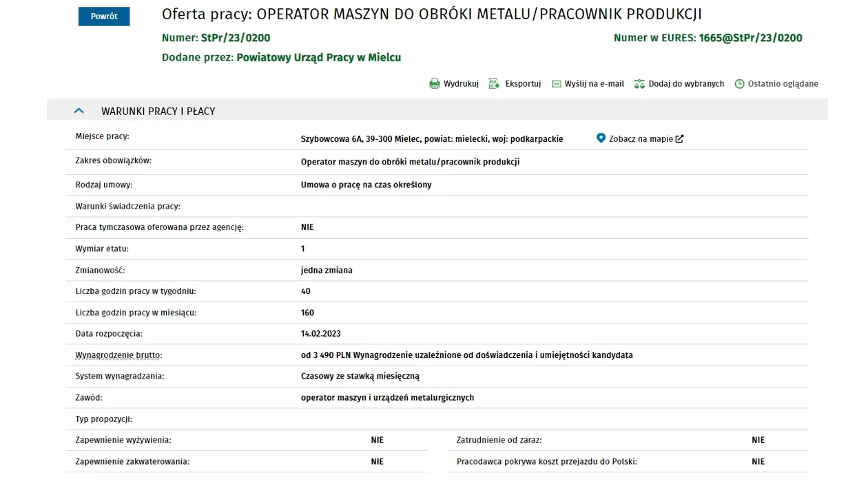This screenshot has width=868, height=495.
Task: Click NIE value for Zatrudnienie od zaraz
Action: point(758,440)
